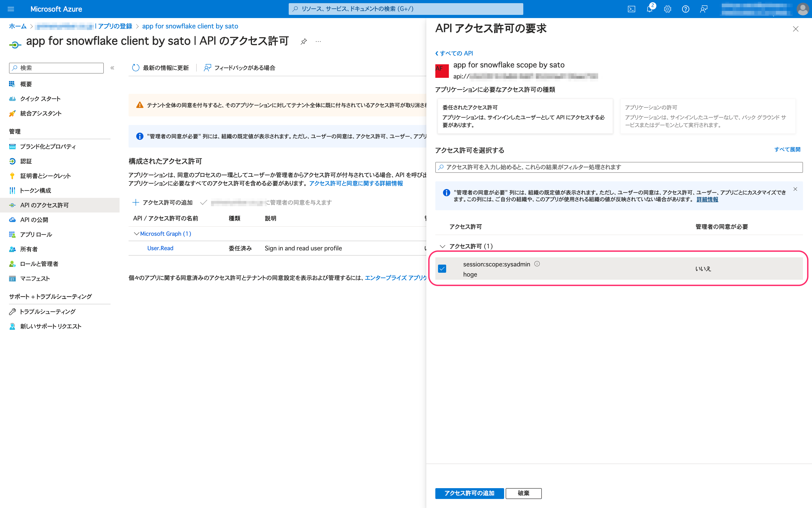812x508 pixels.
Task: Click the Microsoft Azure logo text
Action: (56, 9)
